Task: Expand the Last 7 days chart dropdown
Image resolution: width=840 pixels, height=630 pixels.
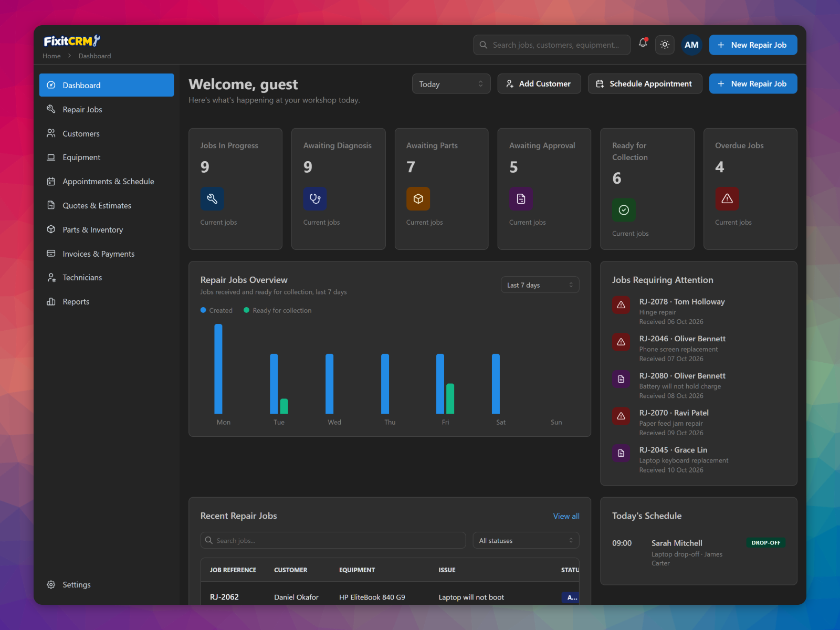Action: click(x=540, y=285)
